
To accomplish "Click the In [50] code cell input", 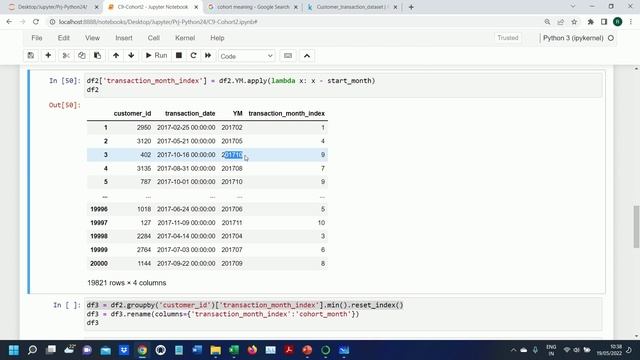I will click(x=343, y=85).
